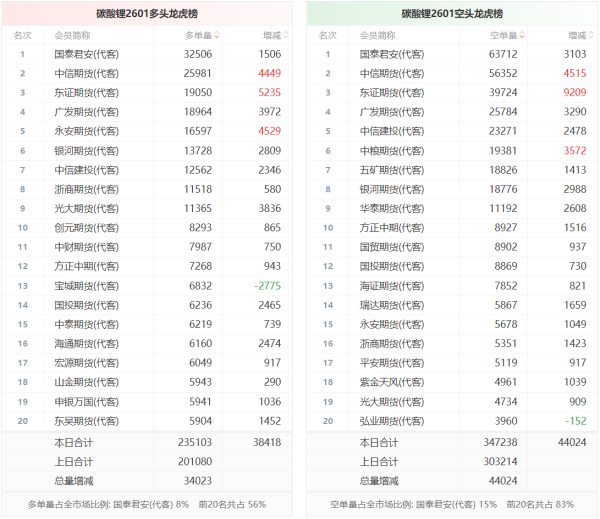
Task: Select 中粮期货(代客) row
Action: click(x=452, y=151)
